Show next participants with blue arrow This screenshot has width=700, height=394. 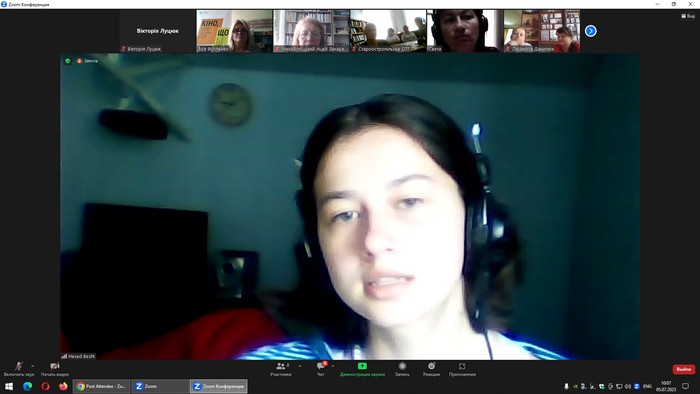click(591, 31)
